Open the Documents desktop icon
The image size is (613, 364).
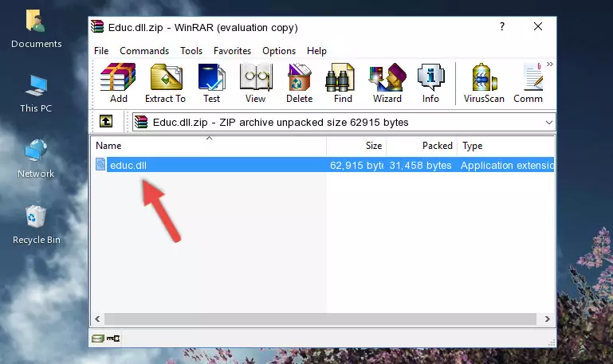36,29
